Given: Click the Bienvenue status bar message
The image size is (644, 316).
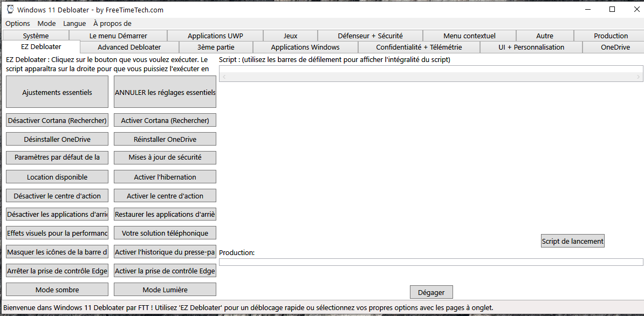Looking at the screenshot, I should coord(248,307).
